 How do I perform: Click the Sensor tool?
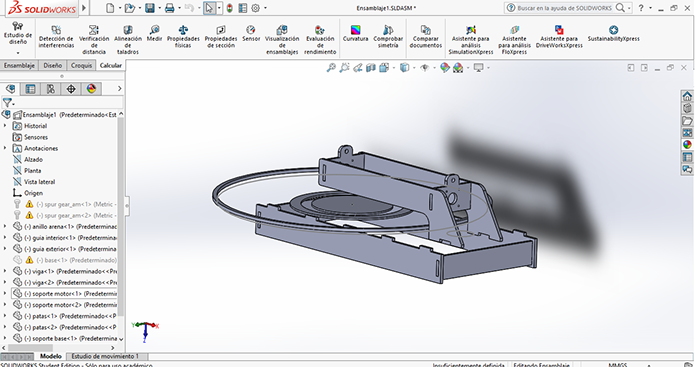[251, 33]
